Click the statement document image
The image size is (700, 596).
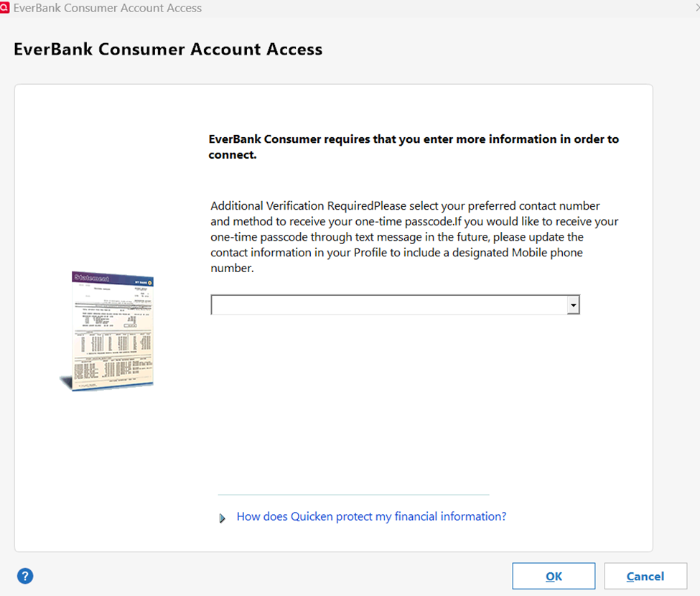click(108, 331)
